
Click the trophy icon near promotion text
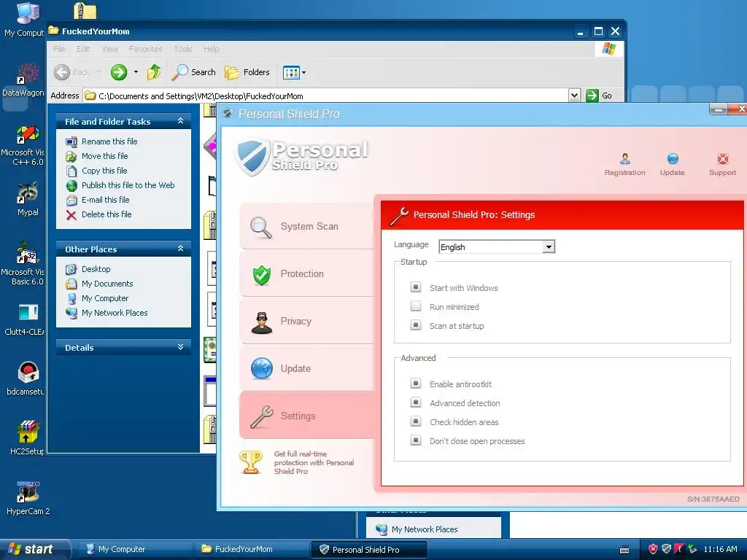point(251,462)
